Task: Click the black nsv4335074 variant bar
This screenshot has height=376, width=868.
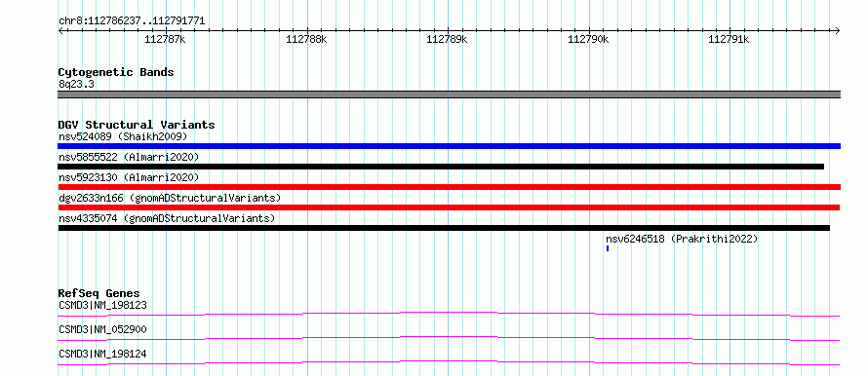Action: 444,228
